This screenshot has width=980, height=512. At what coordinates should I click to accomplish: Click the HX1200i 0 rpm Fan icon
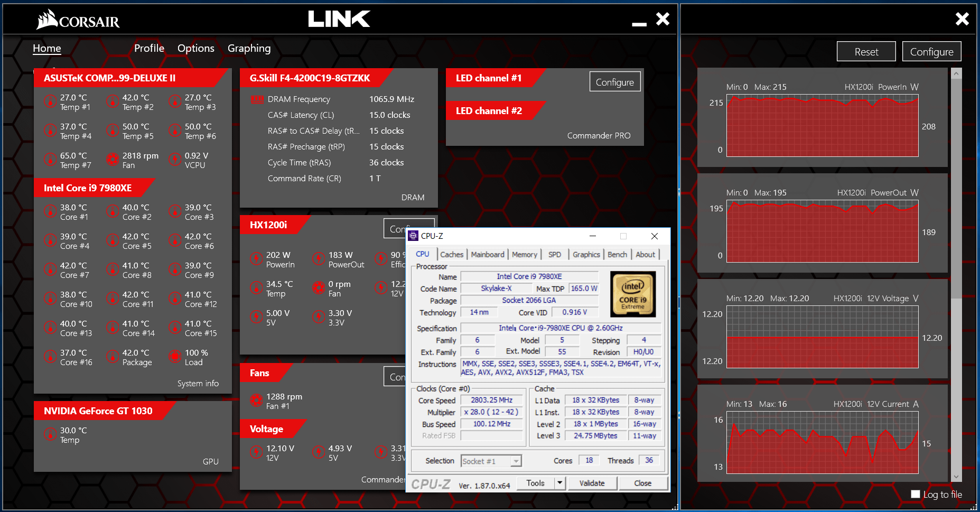coord(319,287)
